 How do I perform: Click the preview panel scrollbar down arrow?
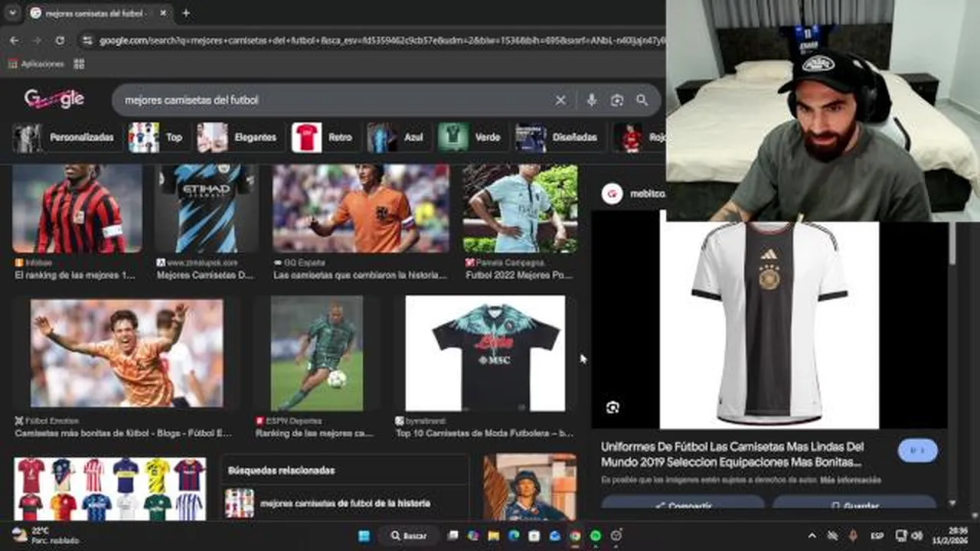click(x=952, y=503)
